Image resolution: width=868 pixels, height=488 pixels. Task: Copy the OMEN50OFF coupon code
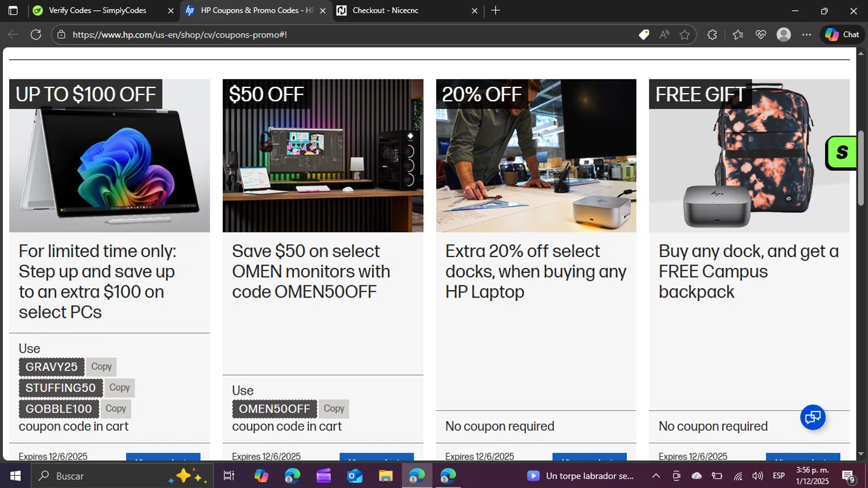[334, 409]
